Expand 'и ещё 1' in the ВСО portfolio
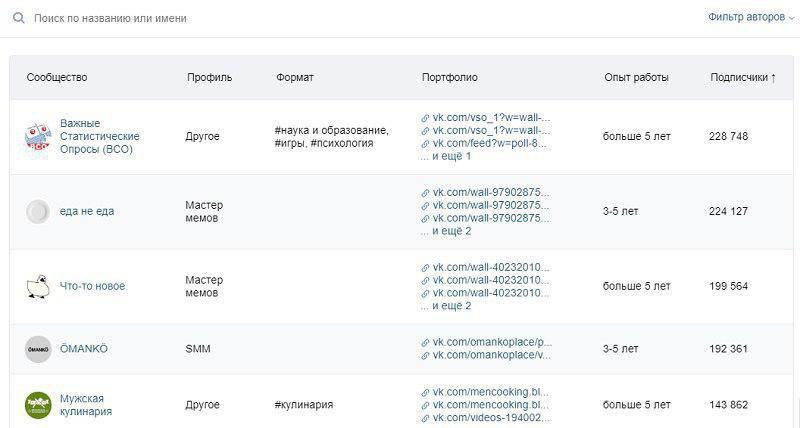Viewport: 800px width, 428px height. [x=452, y=156]
